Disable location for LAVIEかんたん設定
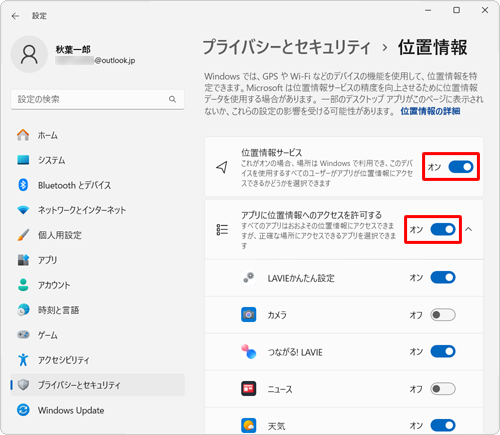 click(443, 277)
